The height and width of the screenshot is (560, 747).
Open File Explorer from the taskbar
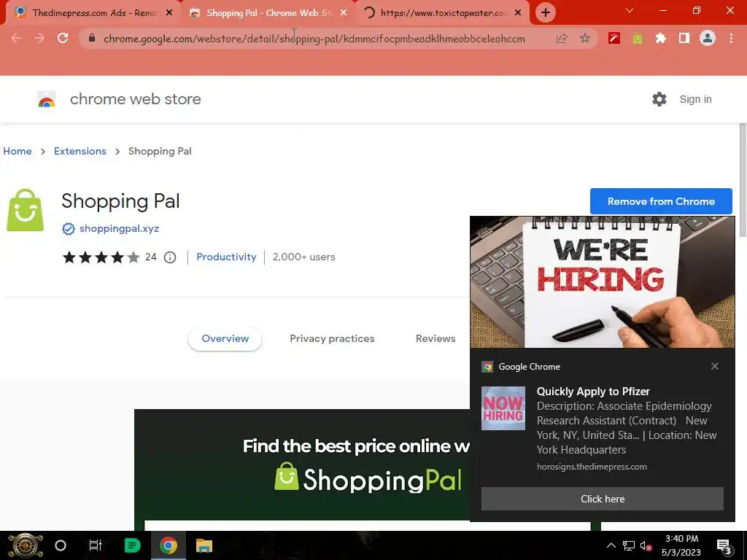[204, 545]
